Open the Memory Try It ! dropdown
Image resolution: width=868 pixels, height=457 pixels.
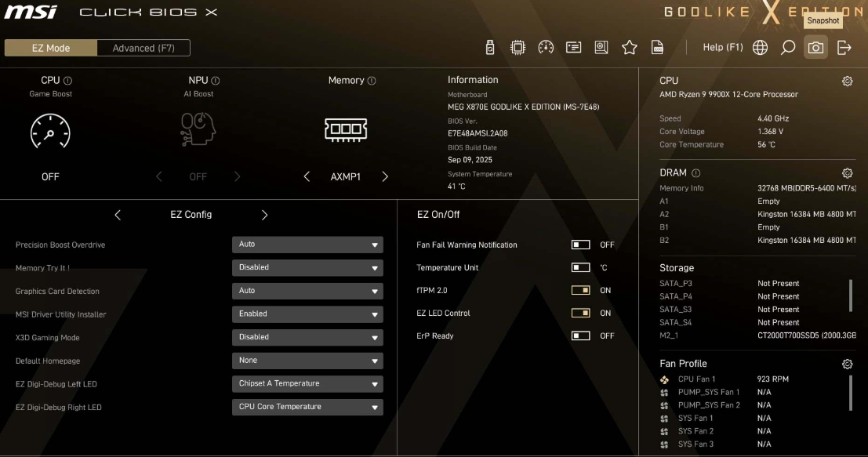coord(307,268)
